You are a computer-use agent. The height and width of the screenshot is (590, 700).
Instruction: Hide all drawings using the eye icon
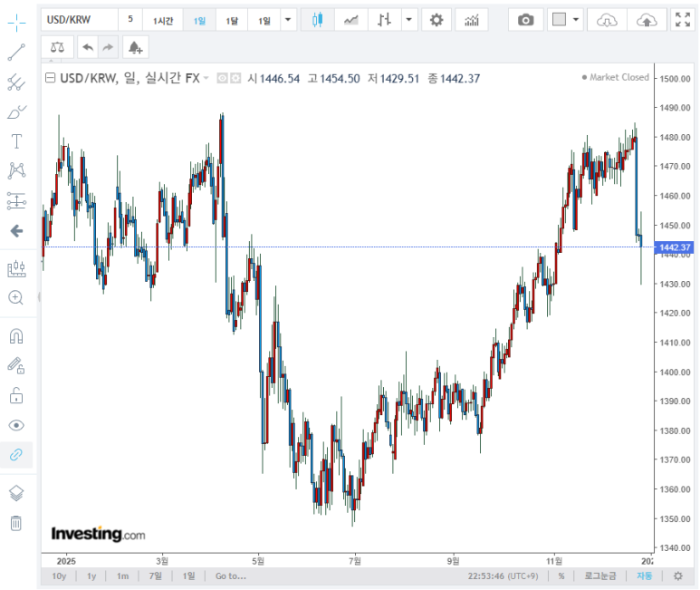tap(16, 425)
